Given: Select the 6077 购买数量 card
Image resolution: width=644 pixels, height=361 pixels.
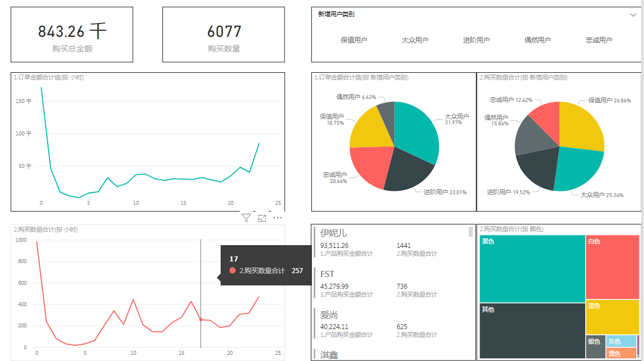Looking at the screenshot, I should (223, 35).
